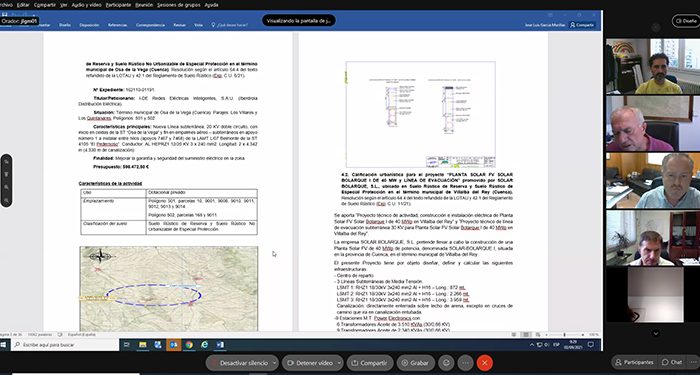Switch to the Diseño tab in Word
This screenshot has width=700, height=375.
coord(65,25)
